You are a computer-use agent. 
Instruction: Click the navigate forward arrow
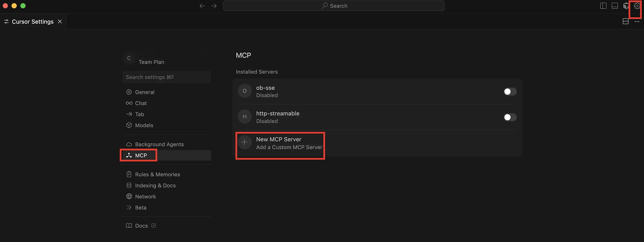pyautogui.click(x=214, y=6)
